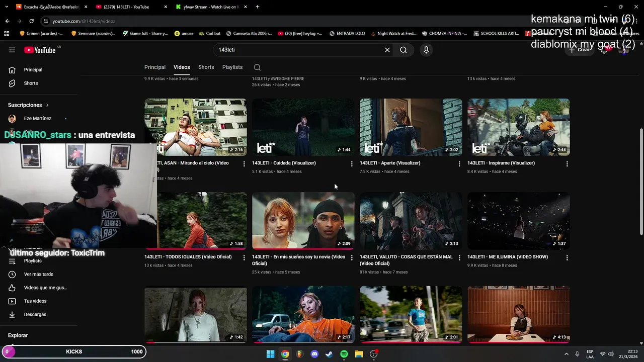This screenshot has width=644, height=362.
Task: Play the Inspírame (Visualizer) thumbnail
Action: (x=519, y=127)
